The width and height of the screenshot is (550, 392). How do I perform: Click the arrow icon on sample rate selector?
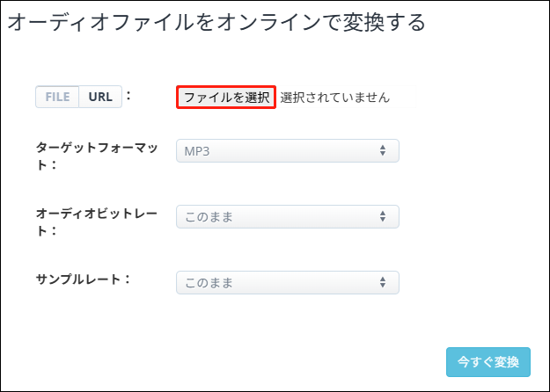(383, 282)
